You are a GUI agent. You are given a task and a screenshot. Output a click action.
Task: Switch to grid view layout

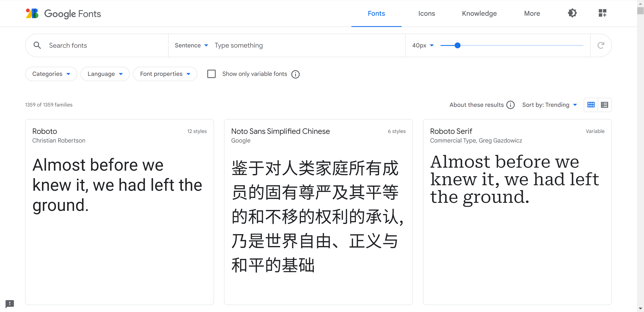[591, 105]
